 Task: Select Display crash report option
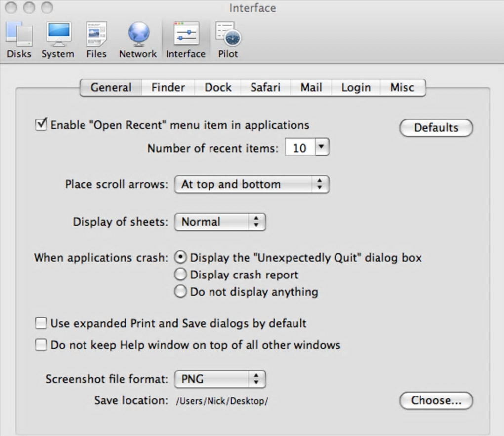(x=180, y=275)
